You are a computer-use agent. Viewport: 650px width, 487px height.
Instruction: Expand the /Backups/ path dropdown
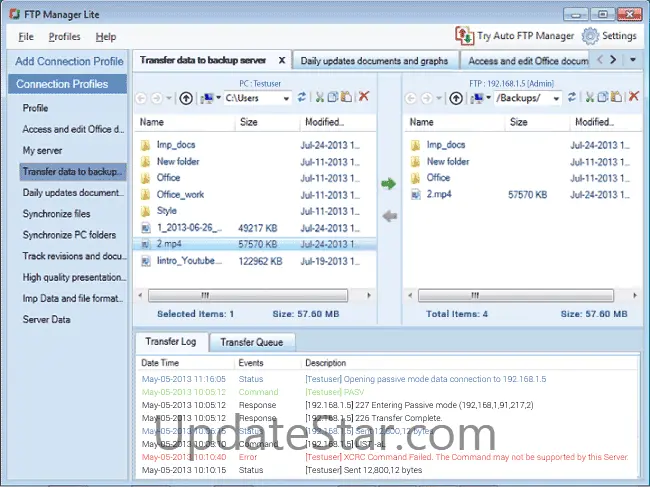(x=556, y=99)
